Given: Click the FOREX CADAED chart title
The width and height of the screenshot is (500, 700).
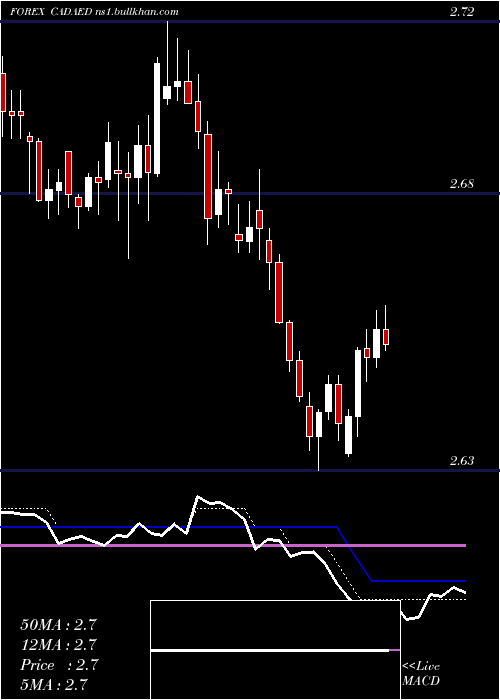Looking at the screenshot, I should (52, 12).
